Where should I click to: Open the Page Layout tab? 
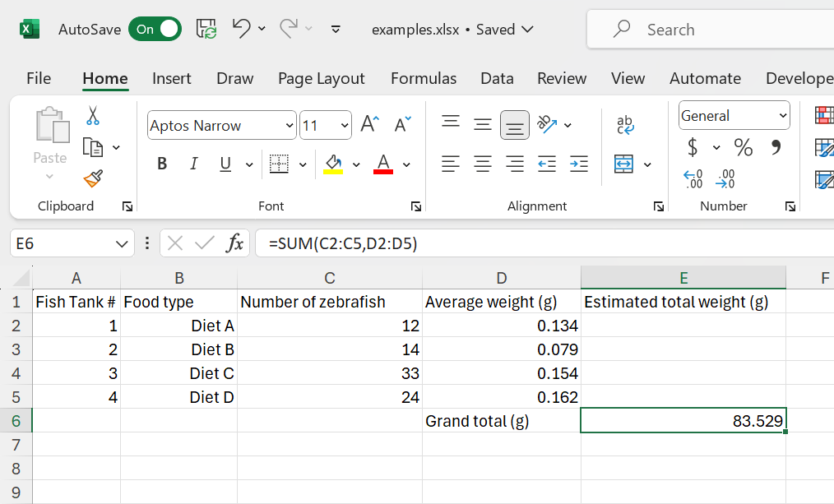click(321, 78)
